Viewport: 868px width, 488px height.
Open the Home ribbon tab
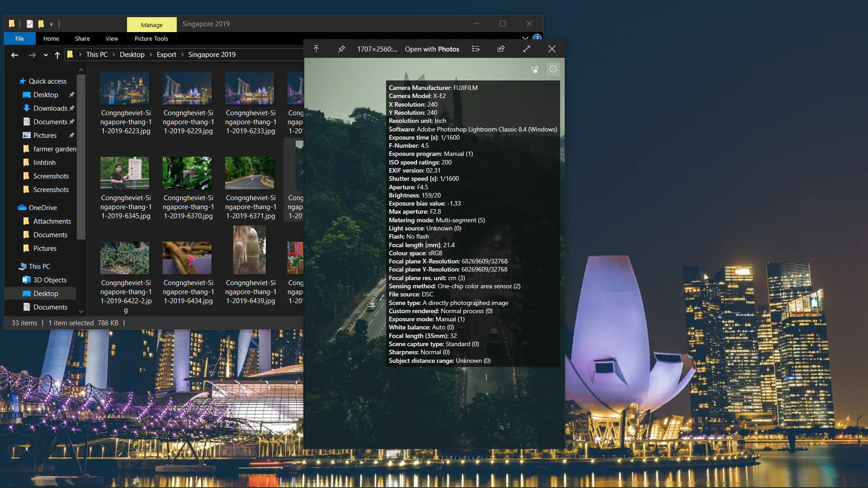pos(51,38)
